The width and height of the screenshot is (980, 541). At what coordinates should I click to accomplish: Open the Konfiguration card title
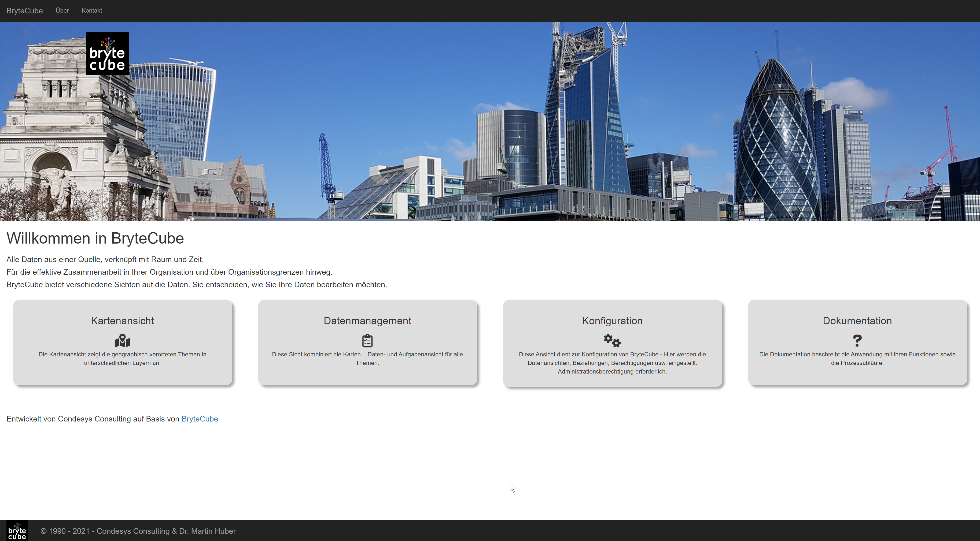[612, 321]
